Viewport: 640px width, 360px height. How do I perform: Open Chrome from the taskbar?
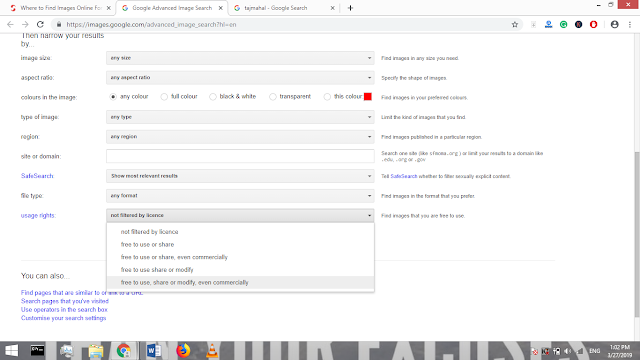[x=124, y=351]
